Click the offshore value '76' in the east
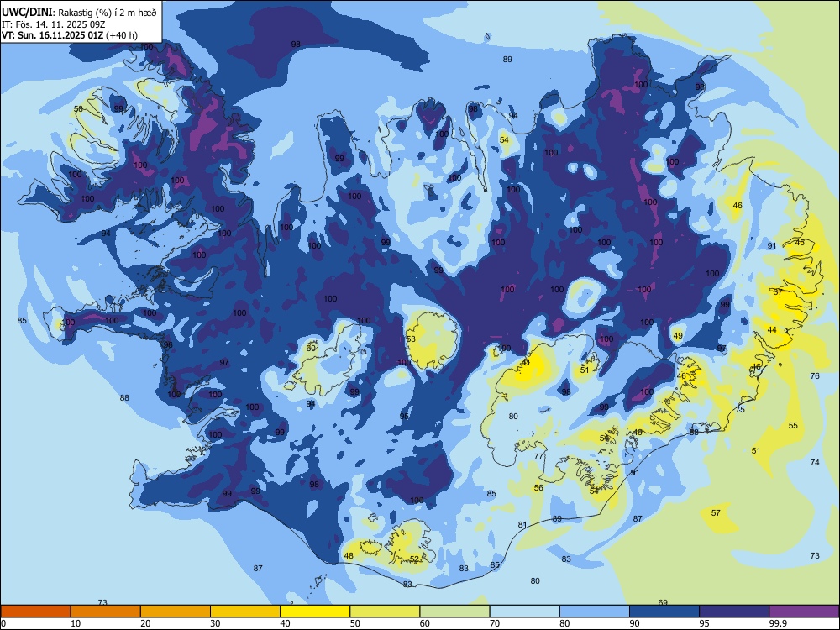The width and height of the screenshot is (840, 630). (815, 376)
